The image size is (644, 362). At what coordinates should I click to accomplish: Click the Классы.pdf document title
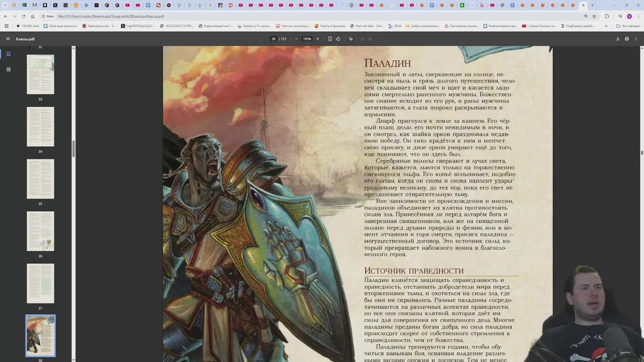[25, 39]
